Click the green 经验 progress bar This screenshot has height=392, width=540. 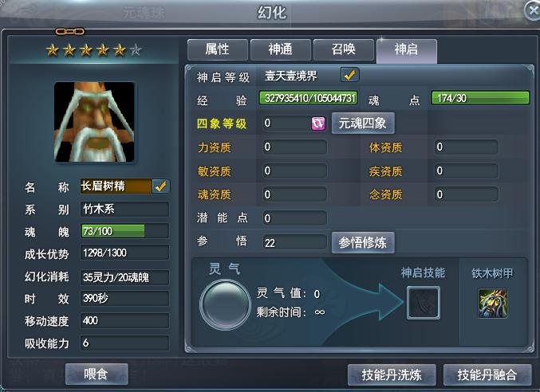[x=309, y=98]
